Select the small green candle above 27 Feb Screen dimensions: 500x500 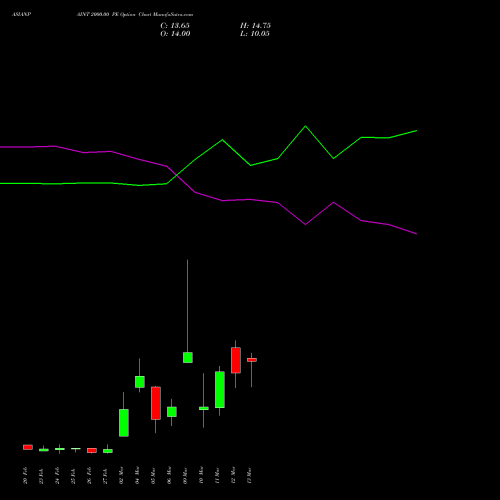click(x=108, y=451)
